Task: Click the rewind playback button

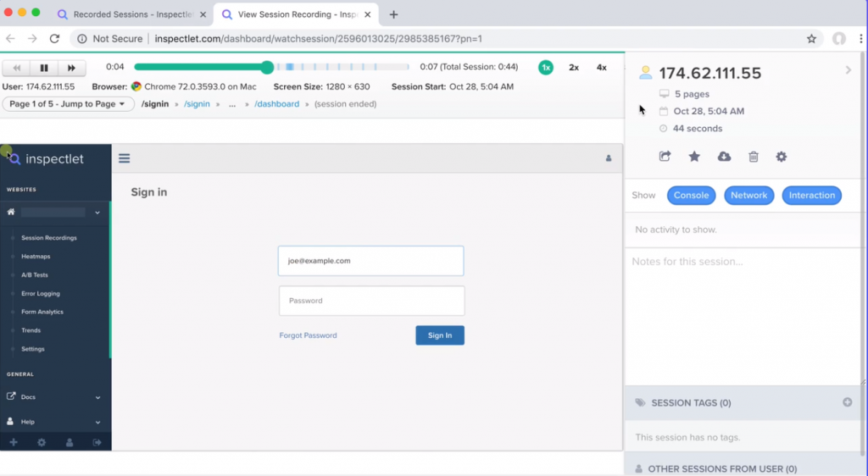Action: tap(16, 68)
